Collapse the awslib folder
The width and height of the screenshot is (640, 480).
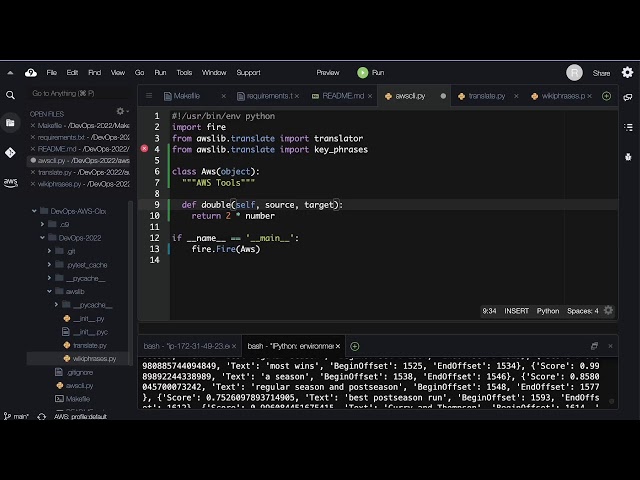(49, 291)
